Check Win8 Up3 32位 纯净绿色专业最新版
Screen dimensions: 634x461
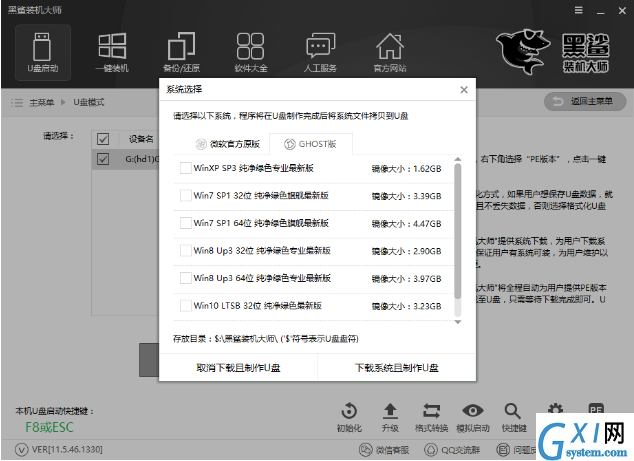point(186,251)
